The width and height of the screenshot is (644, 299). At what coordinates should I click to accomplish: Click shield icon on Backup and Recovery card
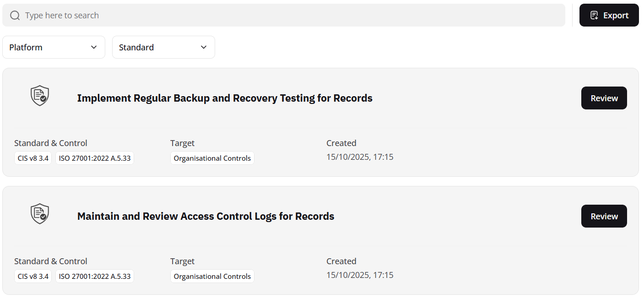pyautogui.click(x=40, y=95)
